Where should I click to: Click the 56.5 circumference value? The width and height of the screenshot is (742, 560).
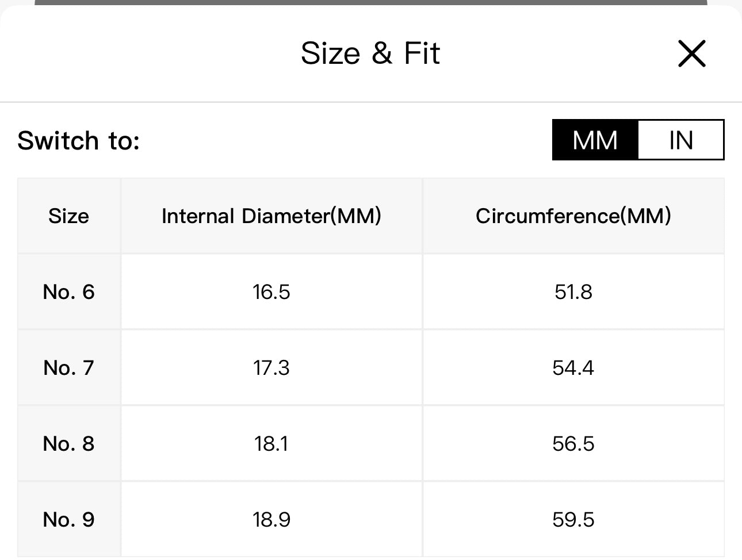coord(573,444)
